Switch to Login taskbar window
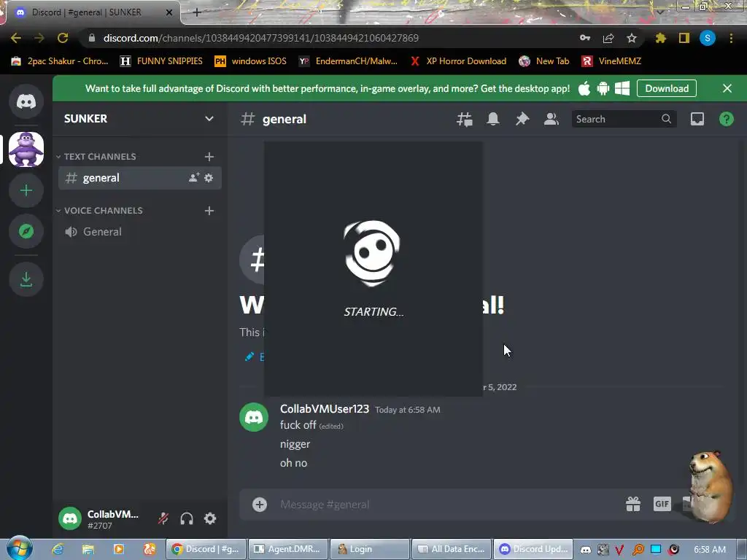This screenshot has height=560, width=747. point(370,549)
